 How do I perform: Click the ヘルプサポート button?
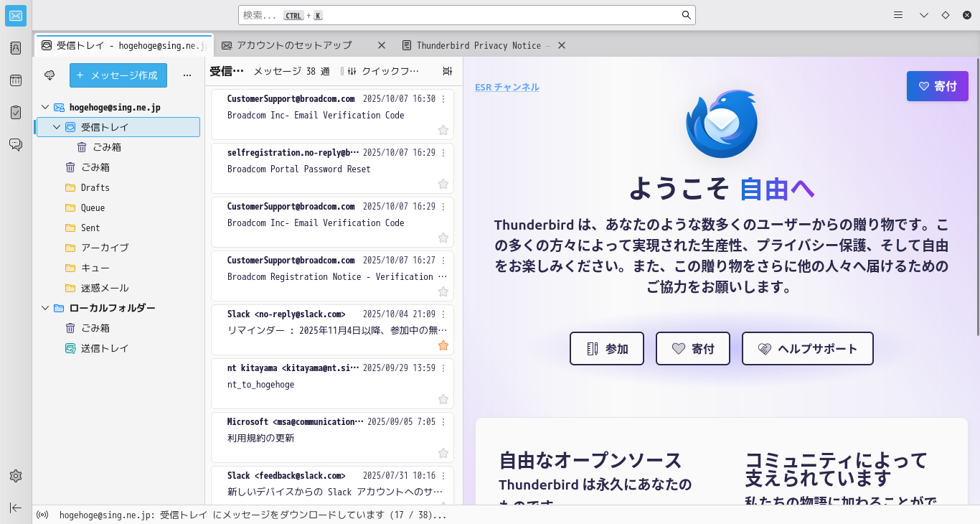[x=808, y=349]
